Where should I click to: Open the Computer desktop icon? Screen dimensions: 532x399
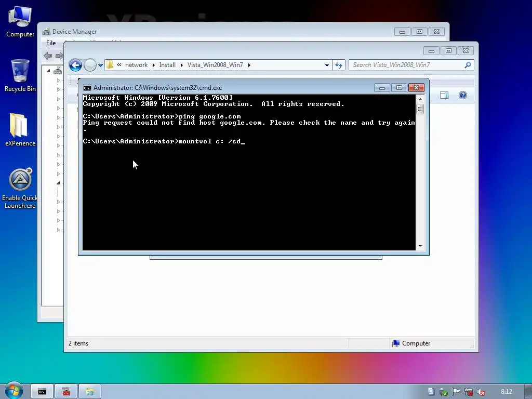(x=20, y=21)
